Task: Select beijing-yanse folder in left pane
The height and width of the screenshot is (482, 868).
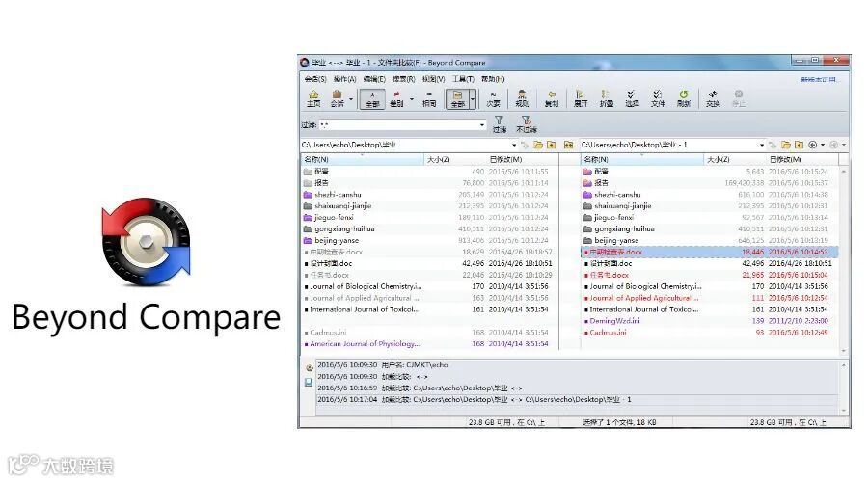Action: pyautogui.click(x=337, y=240)
